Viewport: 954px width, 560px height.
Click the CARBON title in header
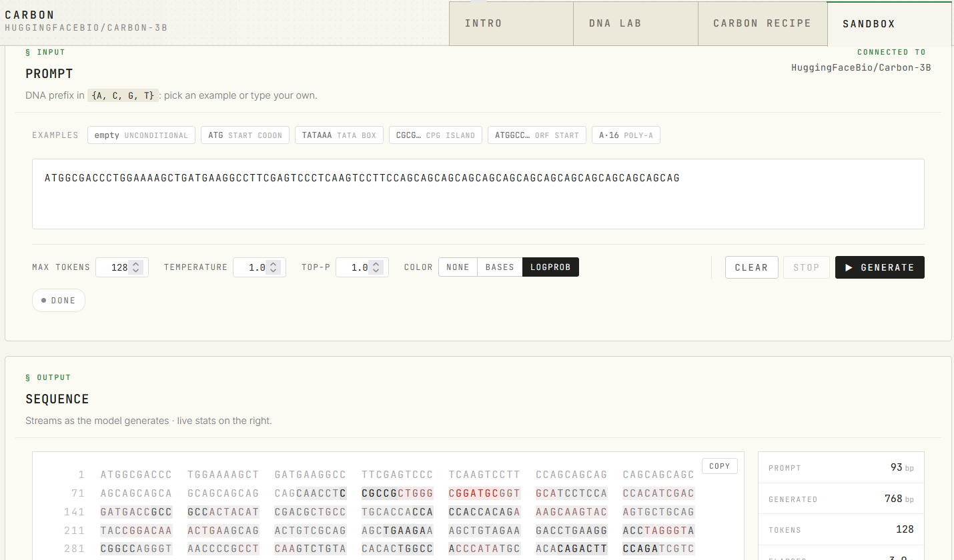pos(30,15)
